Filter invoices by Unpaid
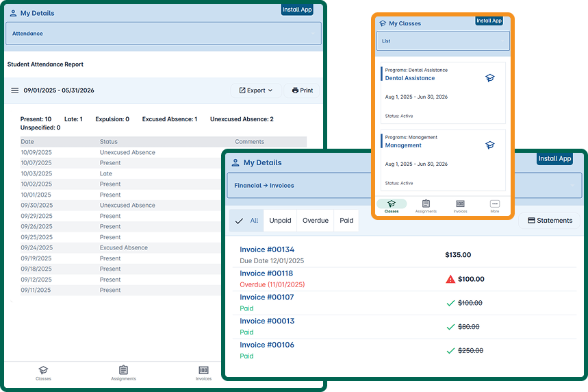The image size is (588, 392). click(x=280, y=221)
